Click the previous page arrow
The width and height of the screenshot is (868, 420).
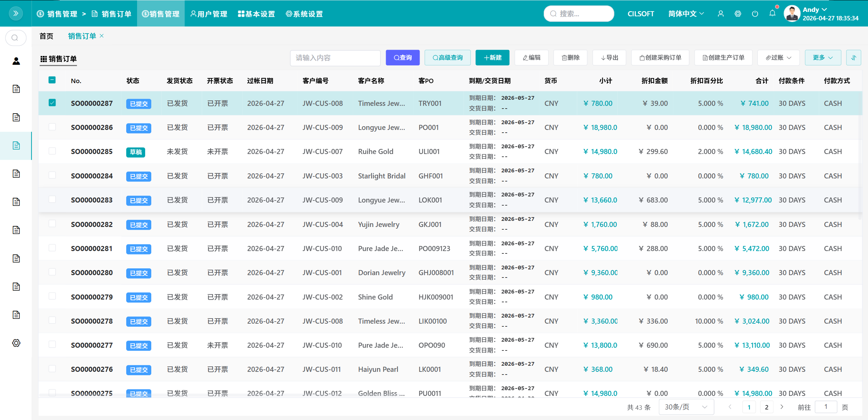[730, 407]
